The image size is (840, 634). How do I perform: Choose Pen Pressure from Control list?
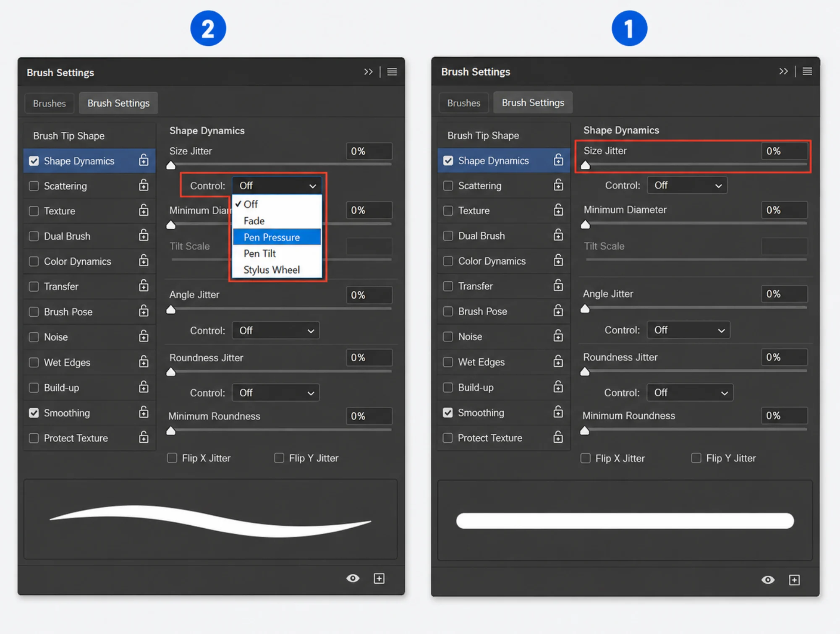click(277, 237)
